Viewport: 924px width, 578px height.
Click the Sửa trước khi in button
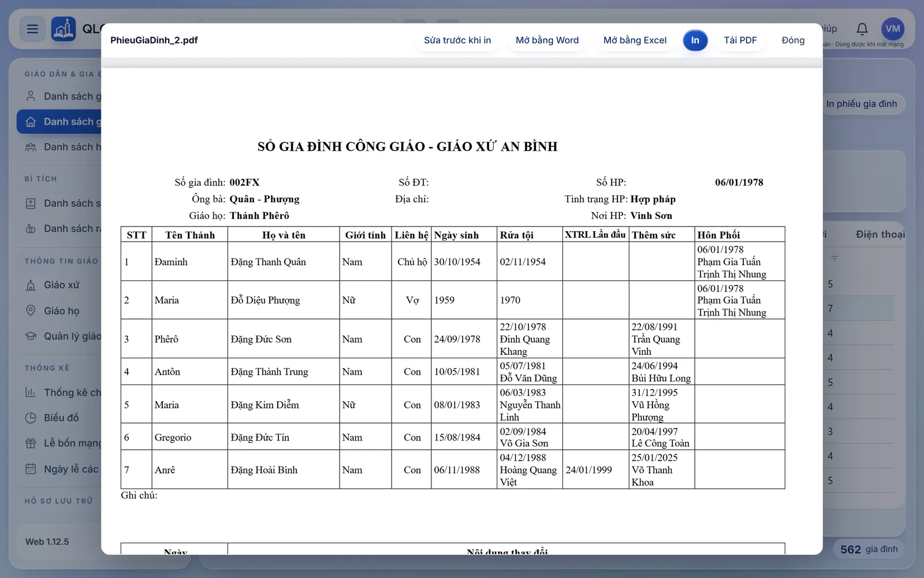[x=457, y=40]
